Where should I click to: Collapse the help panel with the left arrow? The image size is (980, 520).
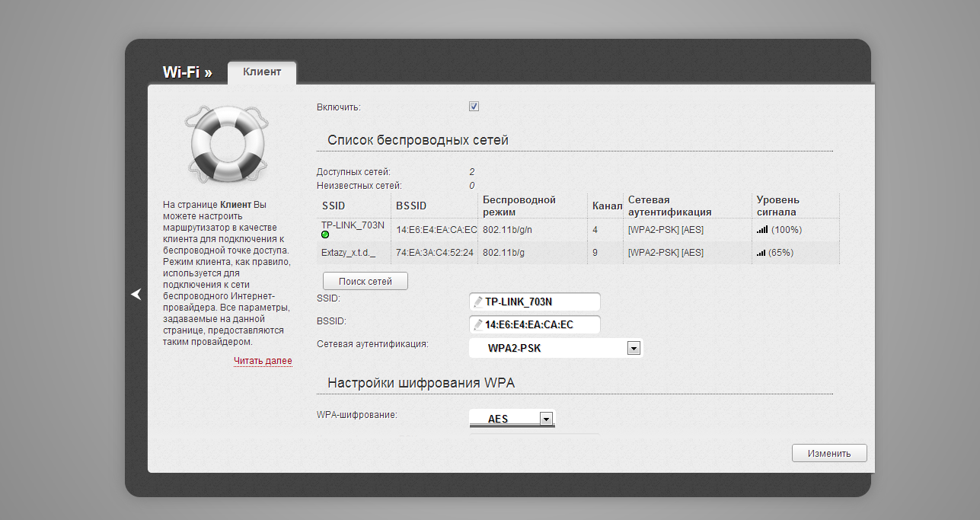click(x=136, y=294)
